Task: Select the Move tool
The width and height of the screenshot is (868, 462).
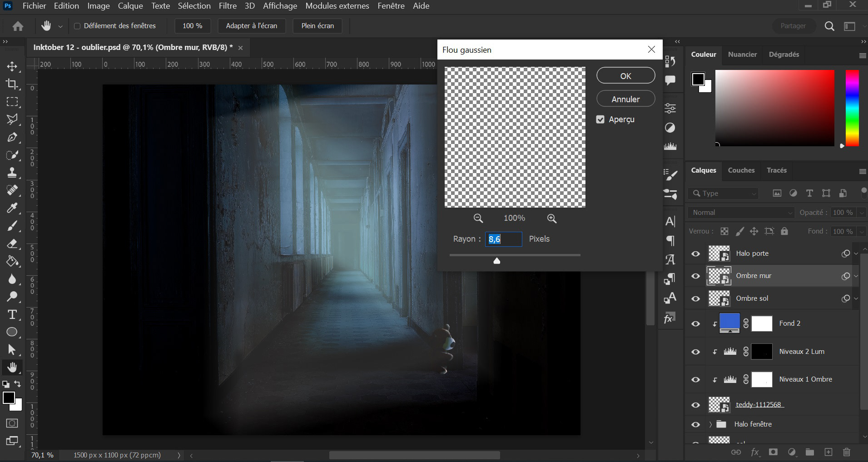Action: (x=12, y=66)
